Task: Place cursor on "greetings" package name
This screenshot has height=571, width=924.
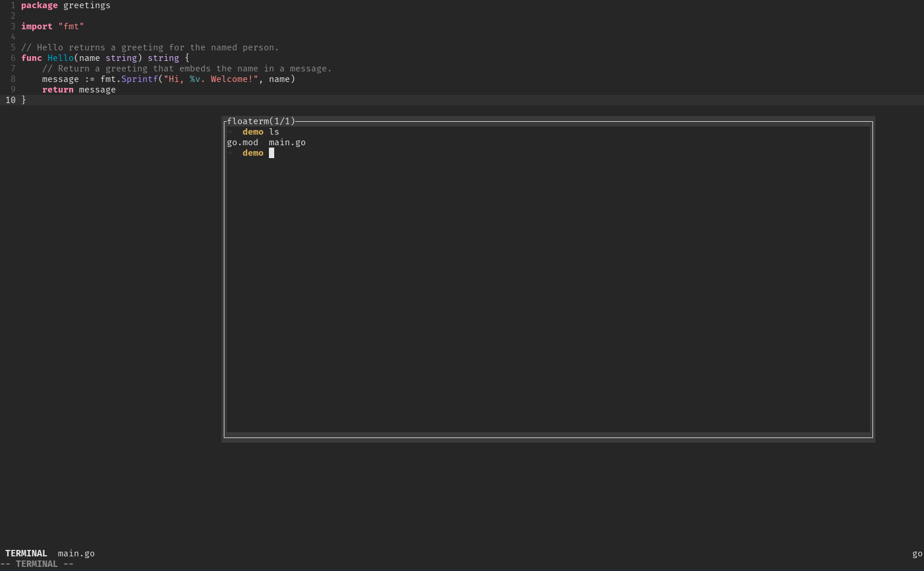Action: pyautogui.click(x=87, y=5)
